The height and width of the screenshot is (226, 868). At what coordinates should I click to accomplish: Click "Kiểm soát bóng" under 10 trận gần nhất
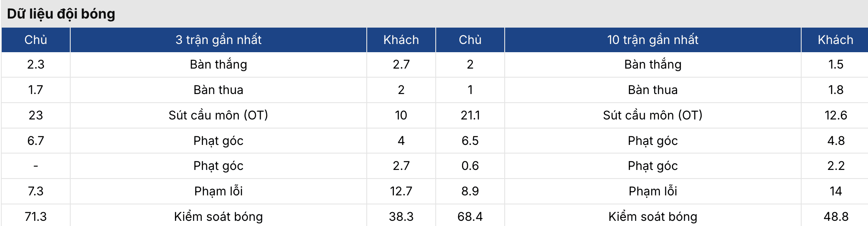coord(653,217)
